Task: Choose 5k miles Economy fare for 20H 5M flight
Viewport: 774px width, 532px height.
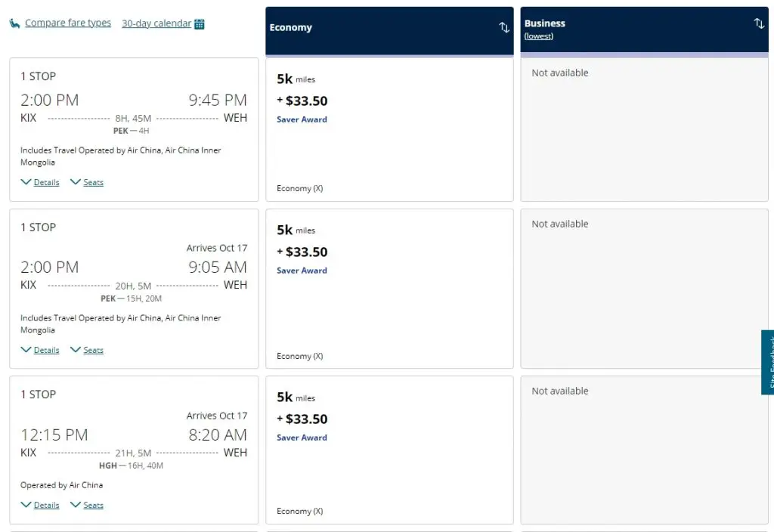Action: [x=389, y=288]
